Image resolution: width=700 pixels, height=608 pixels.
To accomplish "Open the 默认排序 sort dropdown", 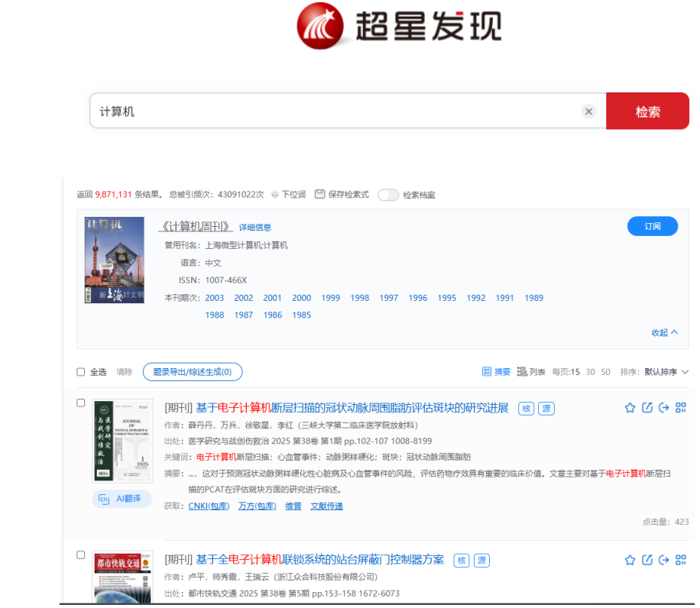I will tap(666, 372).
